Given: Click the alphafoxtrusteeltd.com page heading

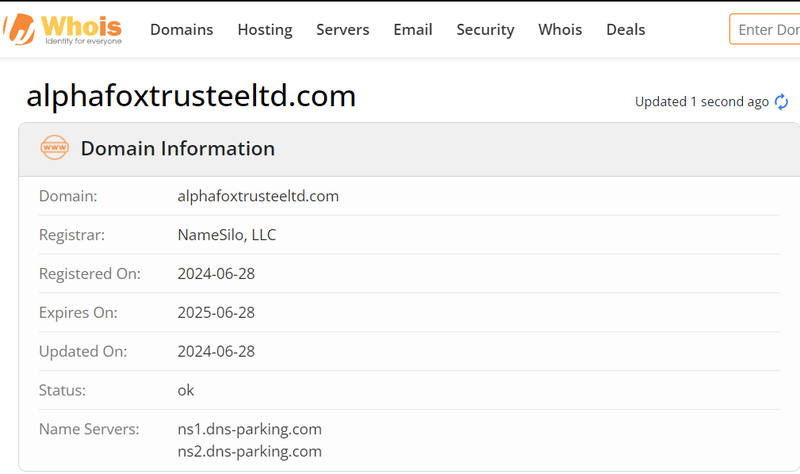Looking at the screenshot, I should pos(191,96).
